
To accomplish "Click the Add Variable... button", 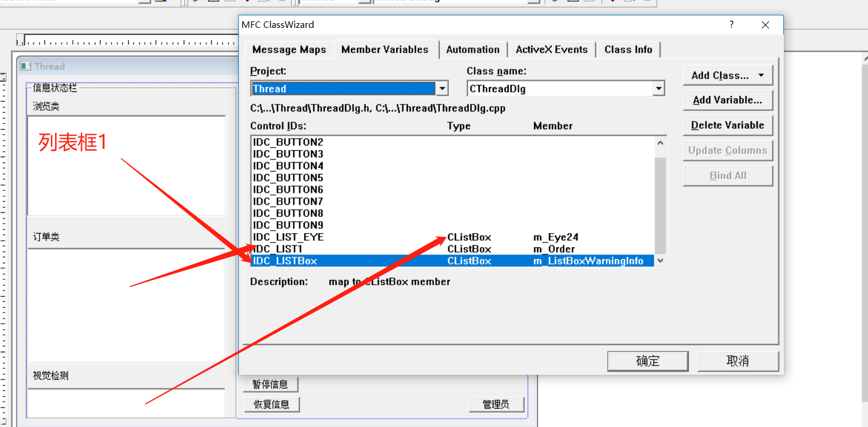I will [727, 100].
